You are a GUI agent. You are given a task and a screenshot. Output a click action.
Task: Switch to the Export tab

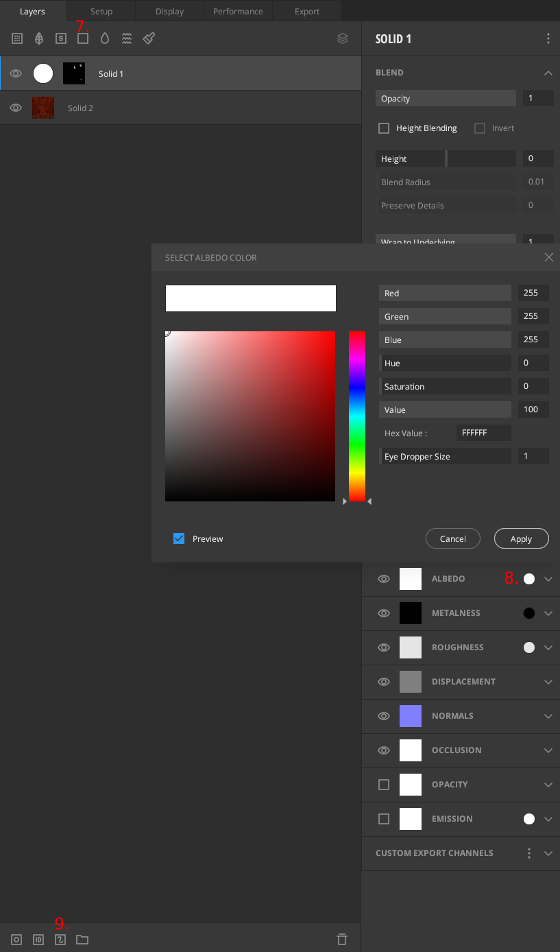tap(307, 12)
